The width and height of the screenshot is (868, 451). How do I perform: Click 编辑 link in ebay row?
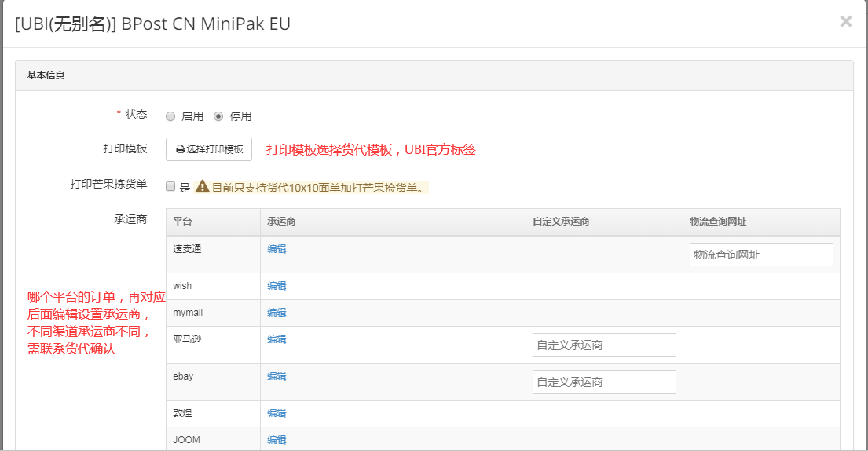point(277,376)
